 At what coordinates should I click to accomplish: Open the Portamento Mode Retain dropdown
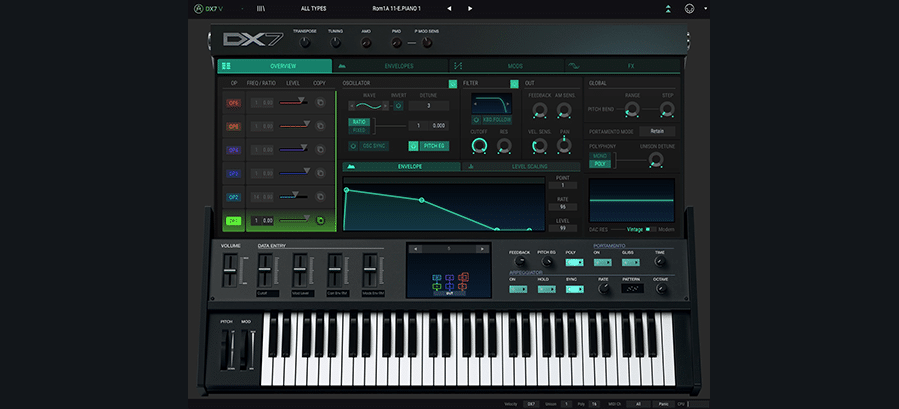click(x=657, y=131)
